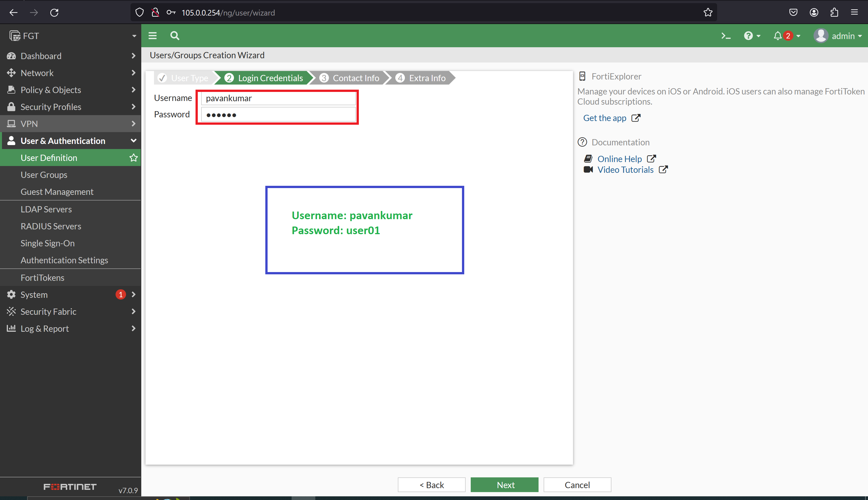868x500 pixels.
Task: Open the FGT device dropdown
Action: coord(134,36)
